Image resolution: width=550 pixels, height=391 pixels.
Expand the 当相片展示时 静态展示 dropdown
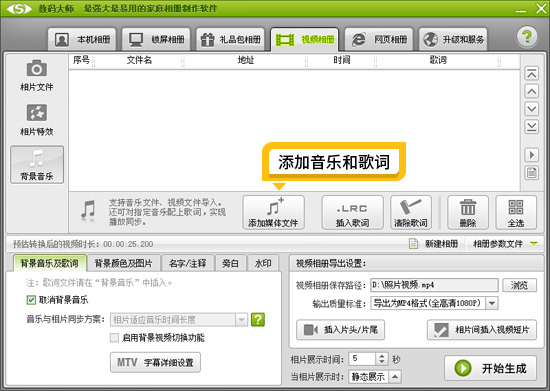pos(395,377)
